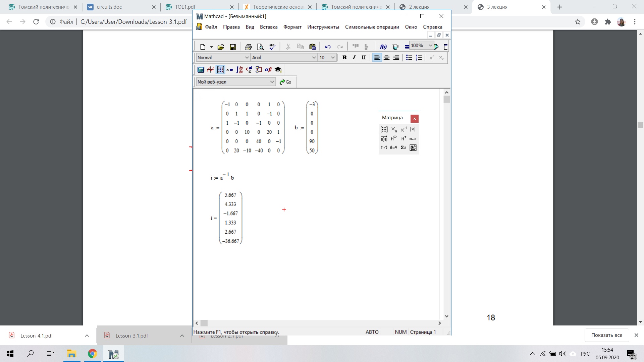
Task: Create a new Mathcad worksheet
Action: pos(203,47)
